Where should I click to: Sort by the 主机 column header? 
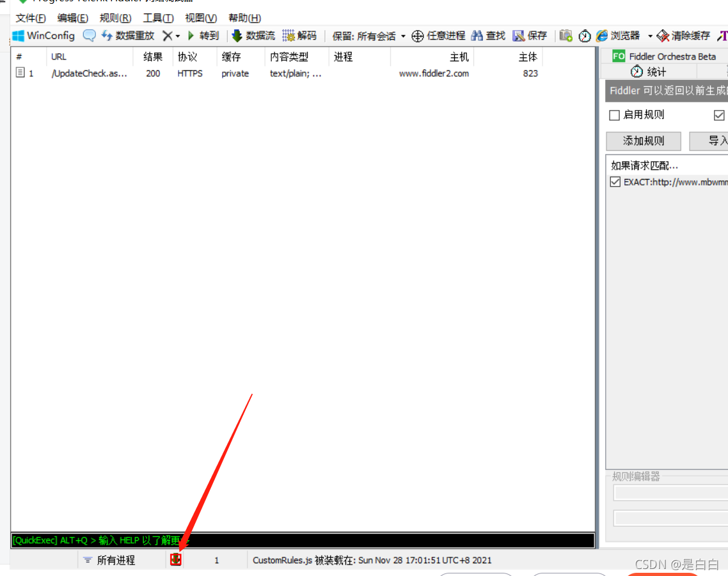(432, 57)
